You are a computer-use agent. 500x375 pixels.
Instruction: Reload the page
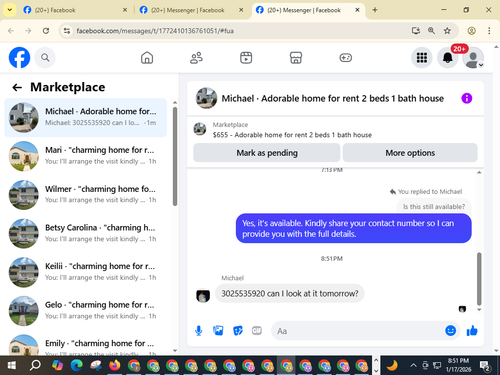[x=46, y=31]
